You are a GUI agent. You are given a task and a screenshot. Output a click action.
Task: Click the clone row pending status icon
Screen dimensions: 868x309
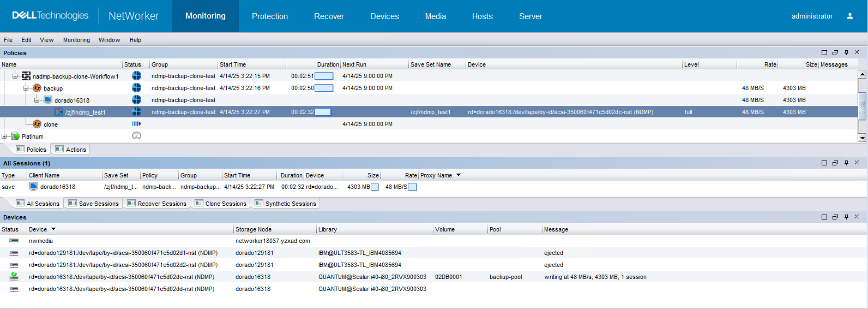pyautogui.click(x=136, y=124)
